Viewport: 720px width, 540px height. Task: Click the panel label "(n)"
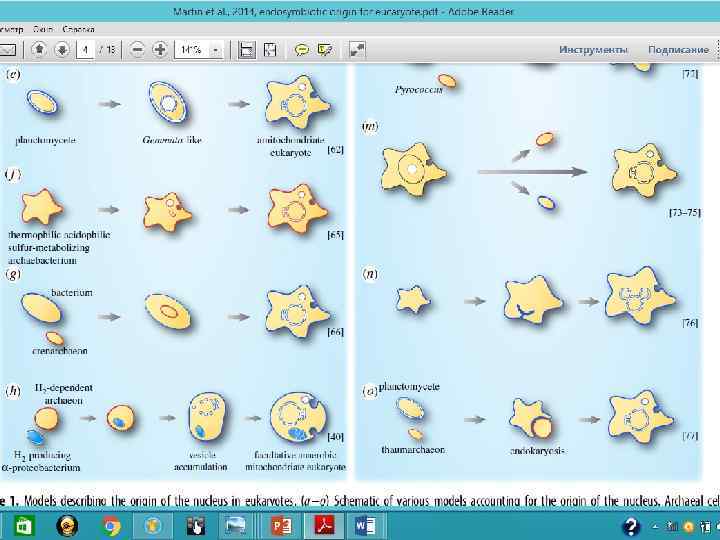point(370,274)
